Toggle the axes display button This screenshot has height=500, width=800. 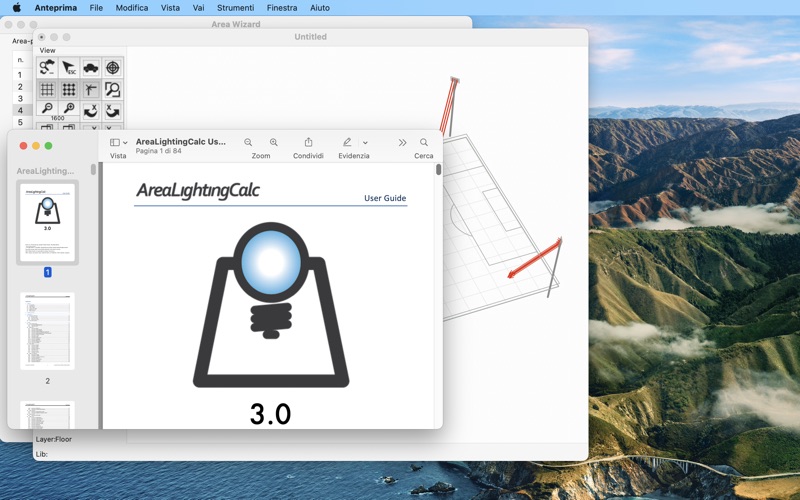click(90, 89)
